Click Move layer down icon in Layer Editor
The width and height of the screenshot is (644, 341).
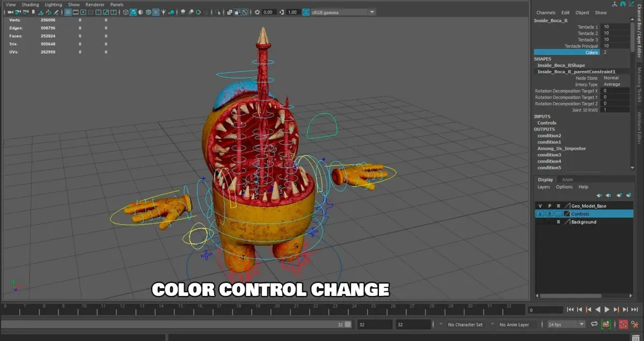(609, 195)
